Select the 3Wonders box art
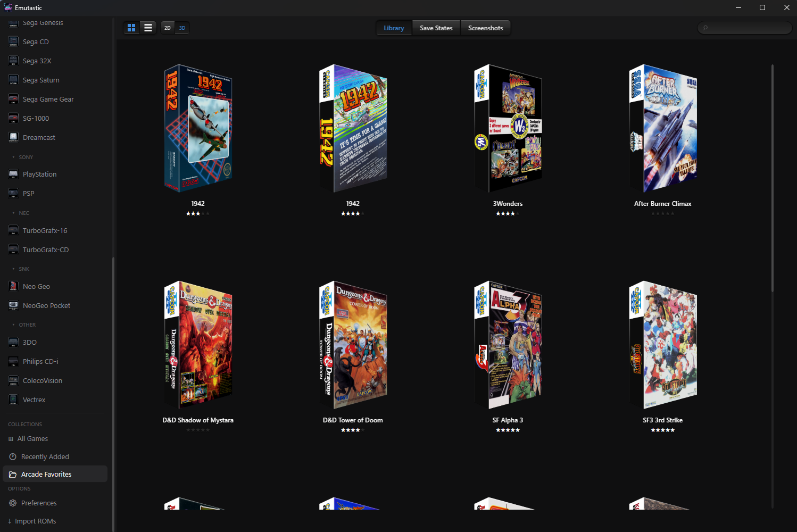Screen dimensions: 797x532 508,128
